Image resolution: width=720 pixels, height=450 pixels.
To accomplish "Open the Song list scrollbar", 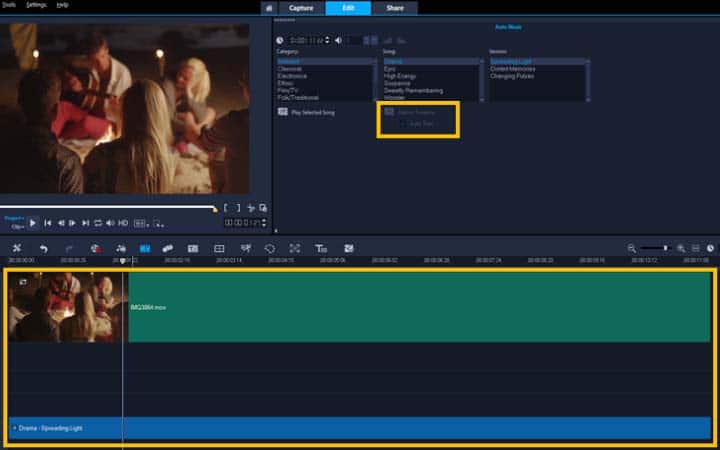I will [x=482, y=80].
